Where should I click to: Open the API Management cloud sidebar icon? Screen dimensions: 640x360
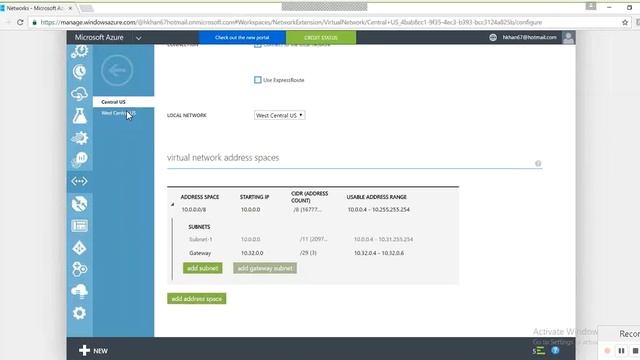pos(79,94)
